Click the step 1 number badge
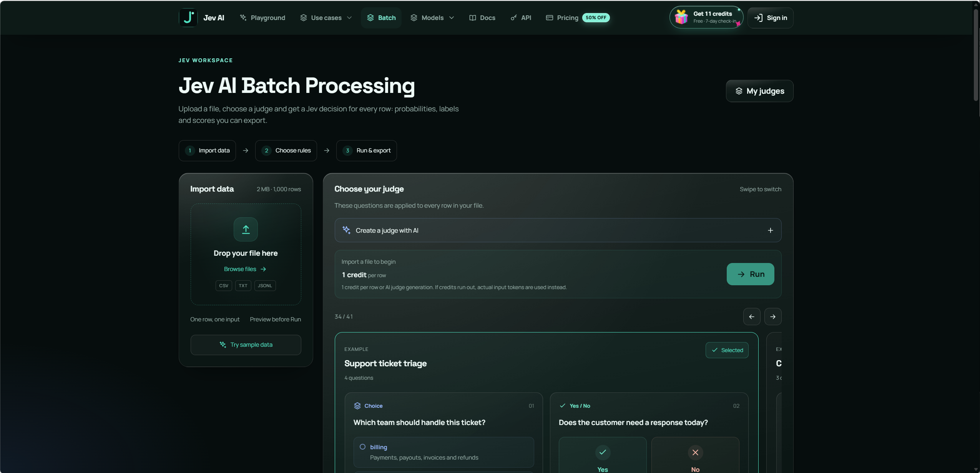980x473 pixels. tap(190, 150)
